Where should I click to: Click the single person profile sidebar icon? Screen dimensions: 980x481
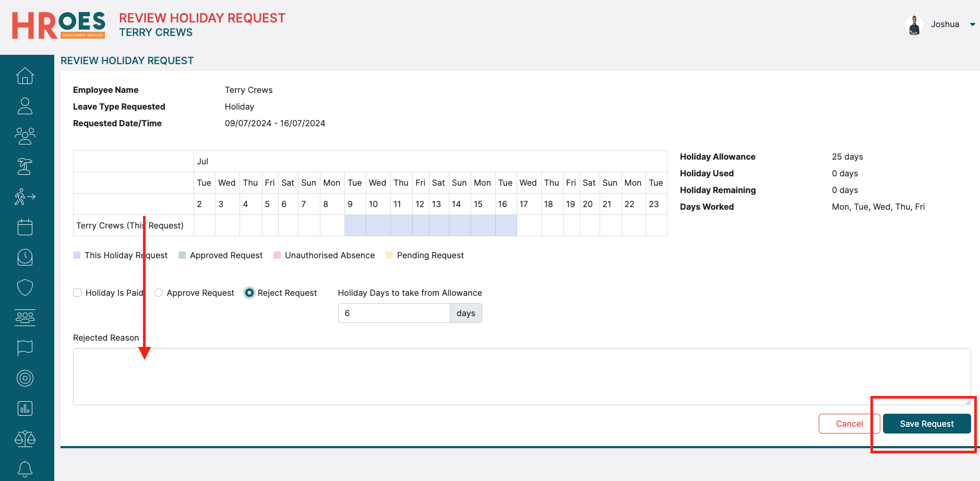pyautogui.click(x=25, y=106)
